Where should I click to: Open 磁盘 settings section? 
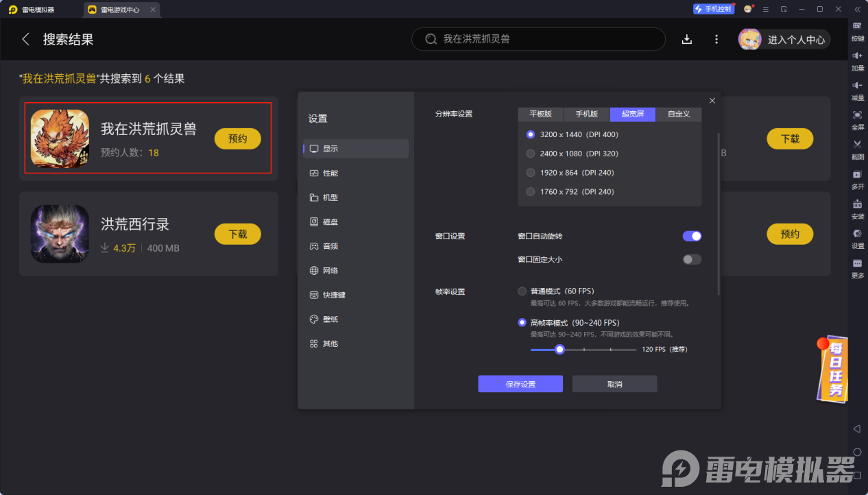coord(356,221)
